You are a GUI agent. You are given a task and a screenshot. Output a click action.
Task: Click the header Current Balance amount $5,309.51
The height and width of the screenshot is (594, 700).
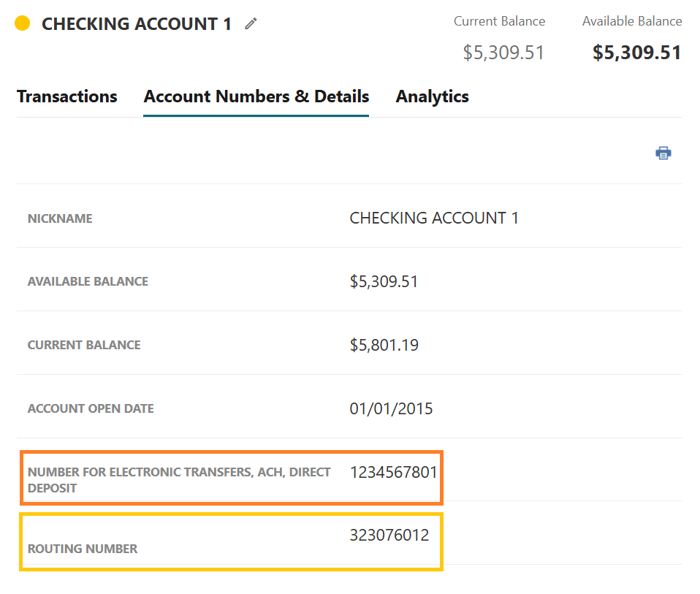pyautogui.click(x=503, y=53)
